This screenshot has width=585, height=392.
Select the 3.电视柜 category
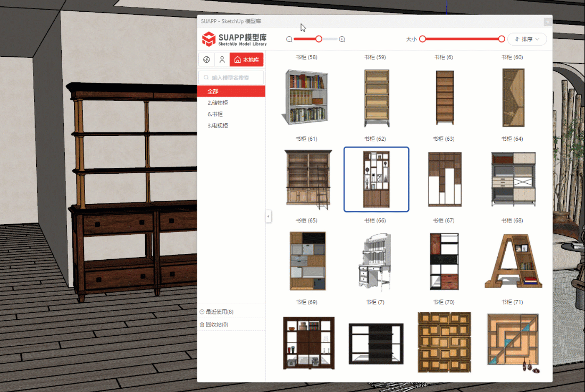[218, 126]
